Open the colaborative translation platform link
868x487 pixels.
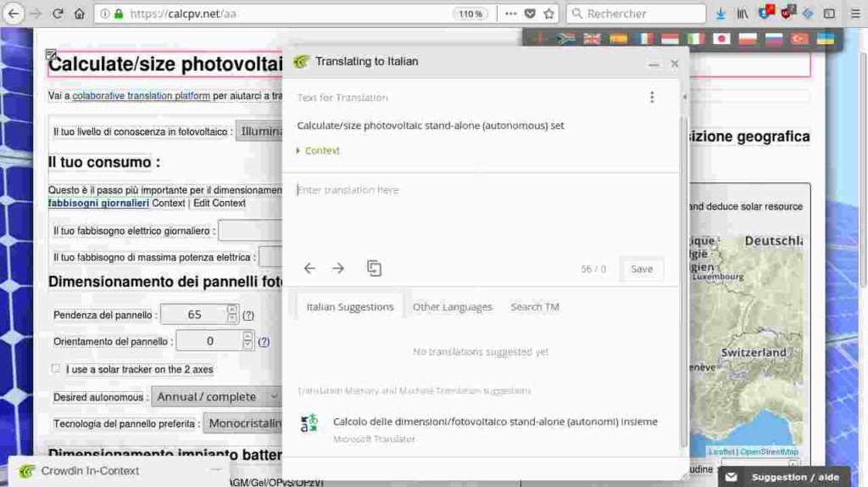[x=141, y=96]
